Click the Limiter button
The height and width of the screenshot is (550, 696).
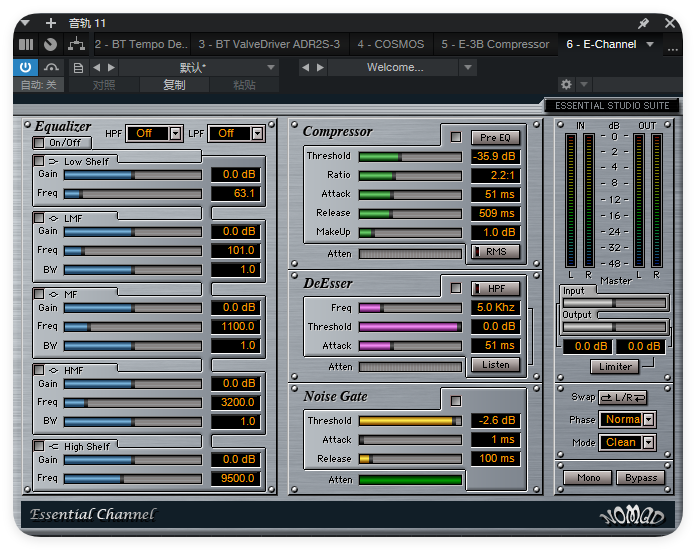point(615,367)
